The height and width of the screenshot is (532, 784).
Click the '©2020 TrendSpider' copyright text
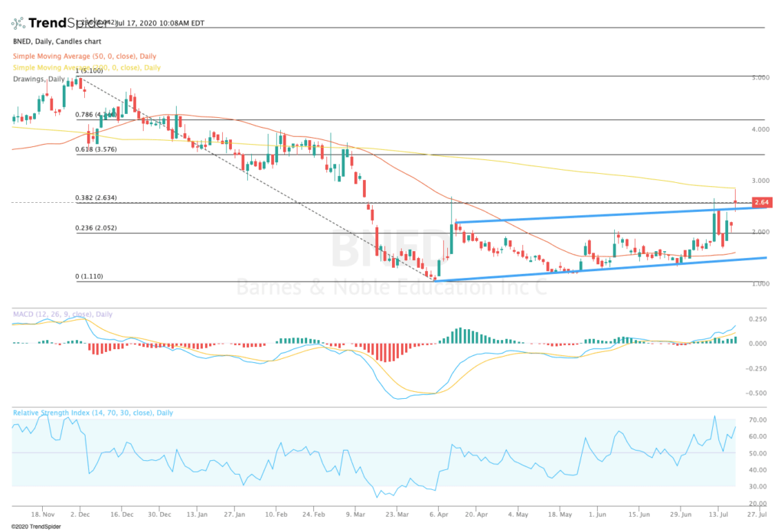[36, 527]
